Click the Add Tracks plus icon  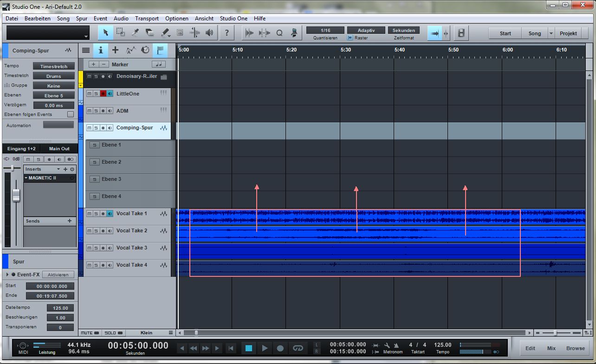coord(116,50)
